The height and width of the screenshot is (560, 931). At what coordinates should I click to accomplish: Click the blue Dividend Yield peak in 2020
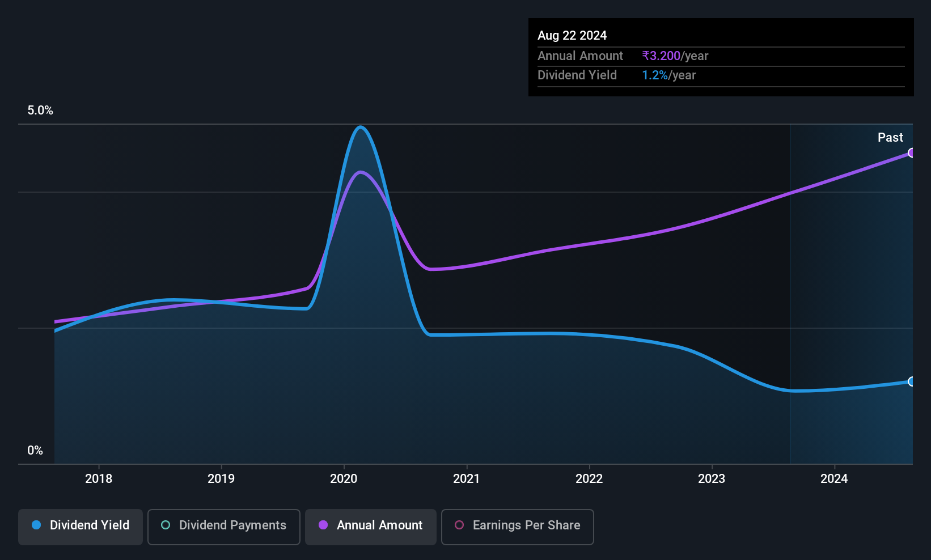pos(361,127)
